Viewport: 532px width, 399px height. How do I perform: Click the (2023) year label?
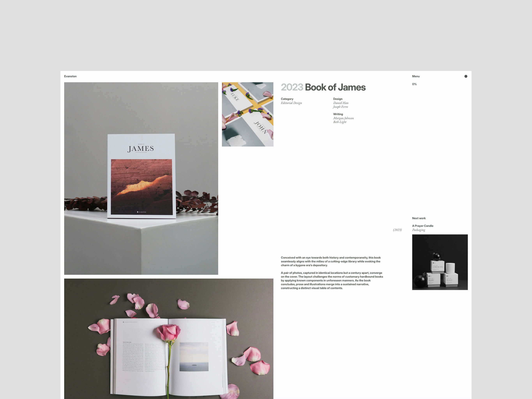pyautogui.click(x=397, y=230)
